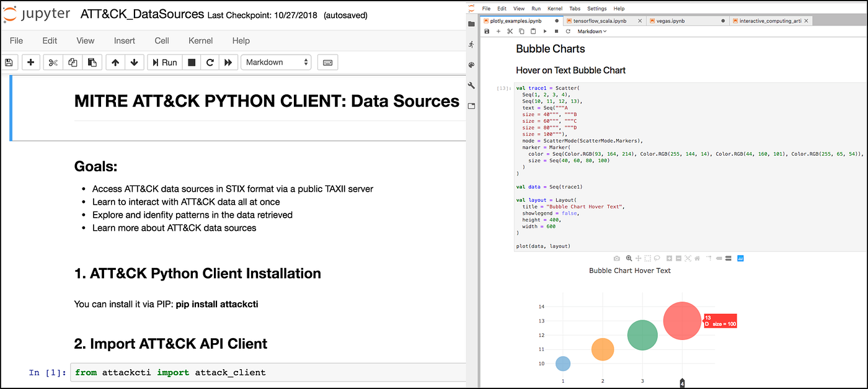
Task: Download the bubble chart as a PNG
Action: point(616,258)
